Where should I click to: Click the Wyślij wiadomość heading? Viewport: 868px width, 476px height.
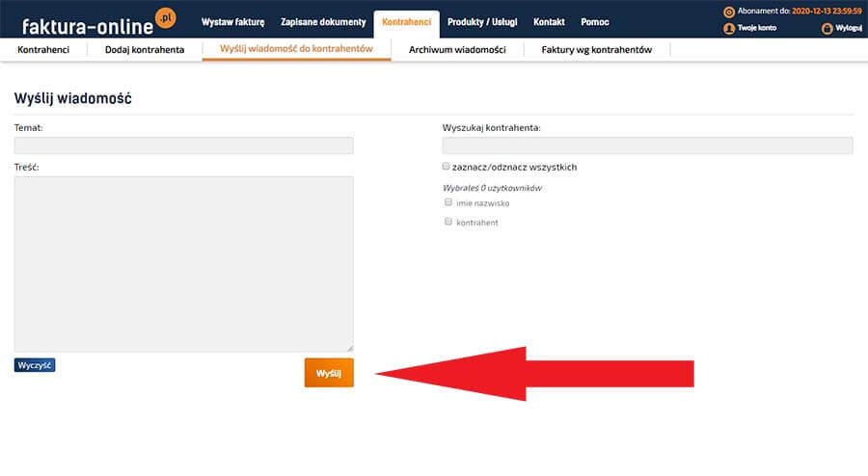pyautogui.click(x=73, y=99)
